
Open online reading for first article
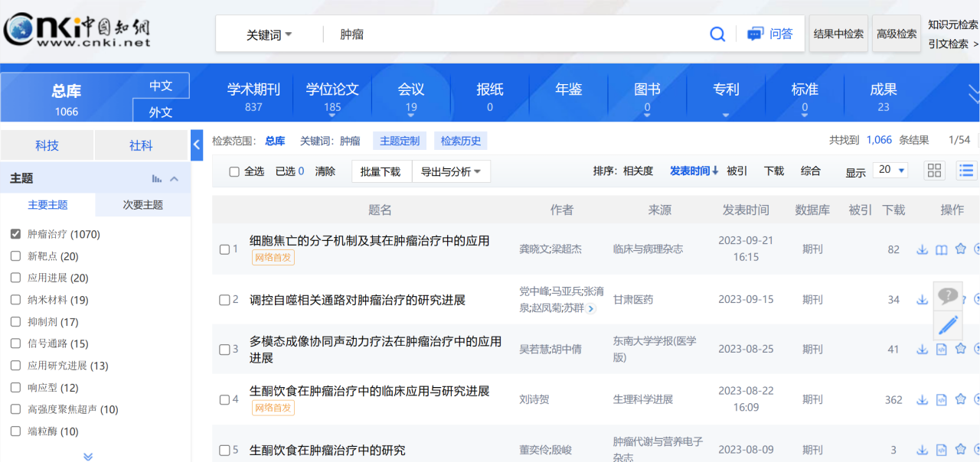(942, 249)
